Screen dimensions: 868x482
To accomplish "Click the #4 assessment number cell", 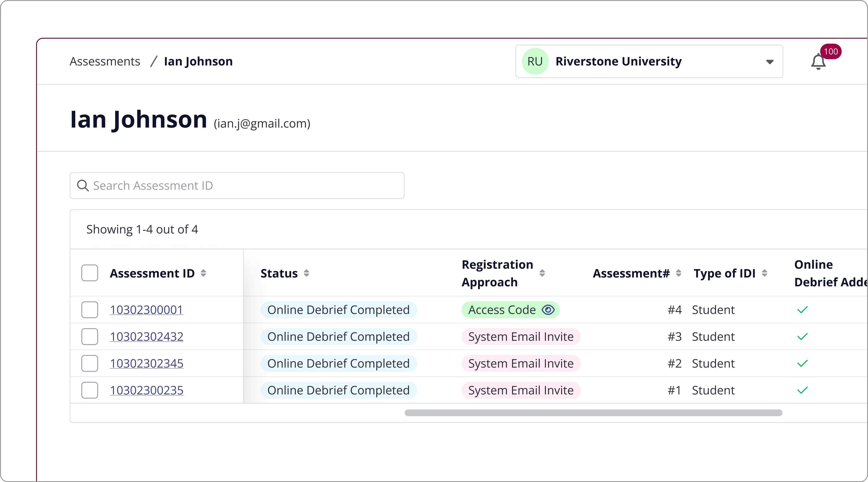I will (x=675, y=310).
